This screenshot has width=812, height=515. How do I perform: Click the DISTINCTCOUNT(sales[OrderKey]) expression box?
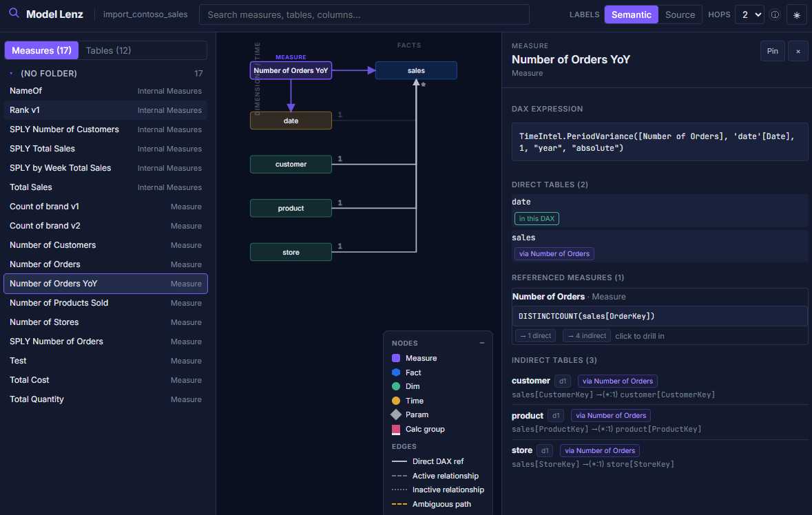click(x=660, y=316)
